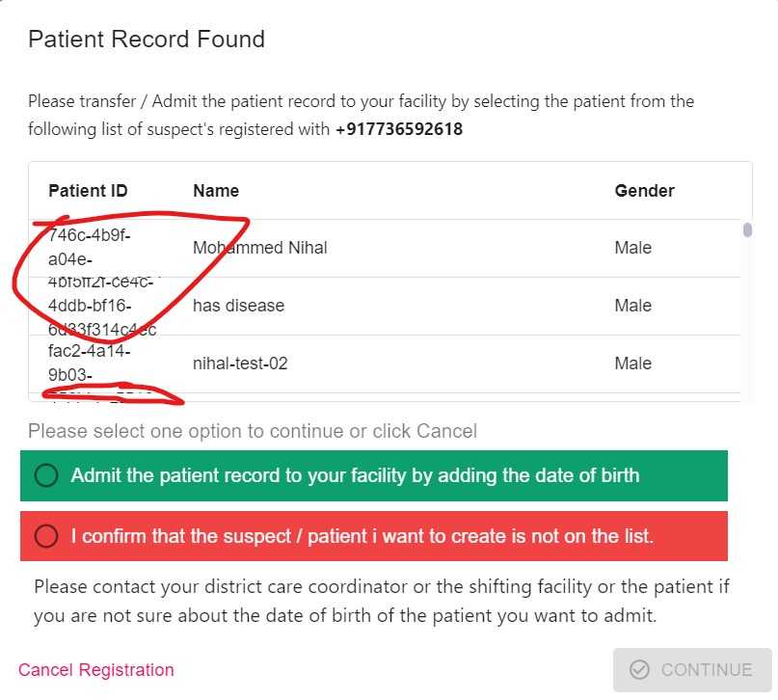Screen dimensions: 778x700
Task: Select the radio circle on the red option
Action: point(47,536)
